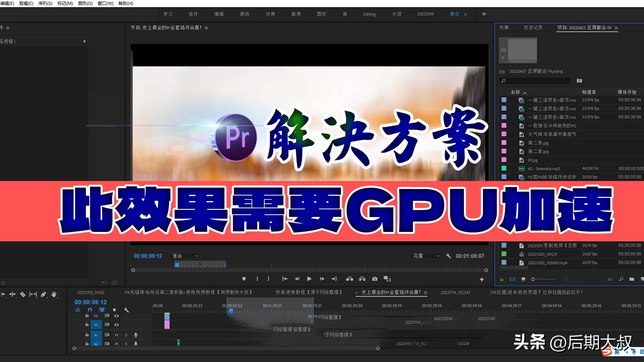This screenshot has height=362, width=644.
Task: Open the 窗口(W) menu
Action: click(x=105, y=3)
